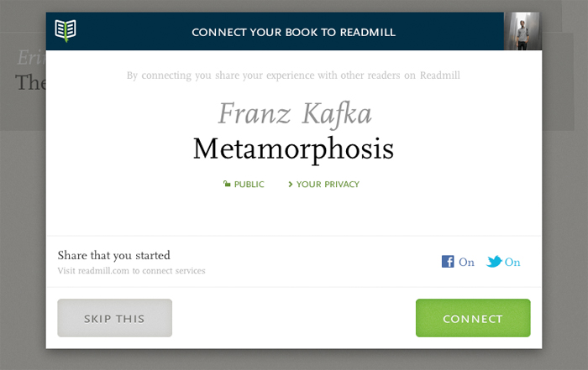Click the dimmed italic author text behind the dialog
This screenshot has height=370, width=588.
[x=32, y=57]
